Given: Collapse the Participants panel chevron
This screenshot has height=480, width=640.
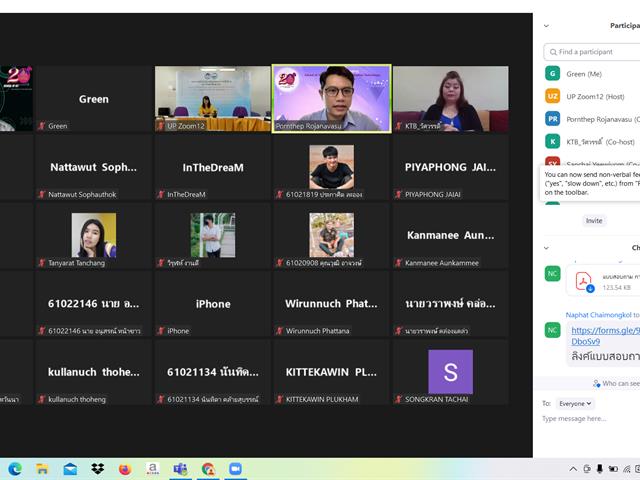Looking at the screenshot, I should [546, 26].
